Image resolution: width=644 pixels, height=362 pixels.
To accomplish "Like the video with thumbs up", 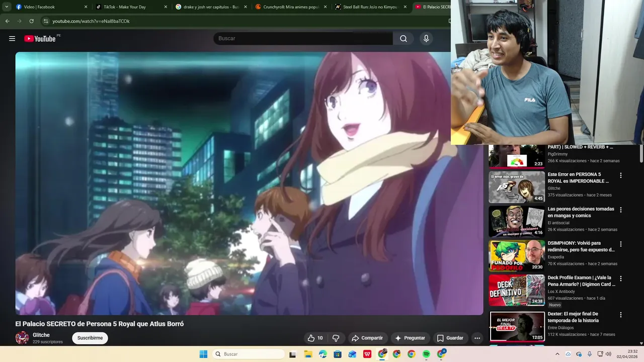I will point(315,338).
